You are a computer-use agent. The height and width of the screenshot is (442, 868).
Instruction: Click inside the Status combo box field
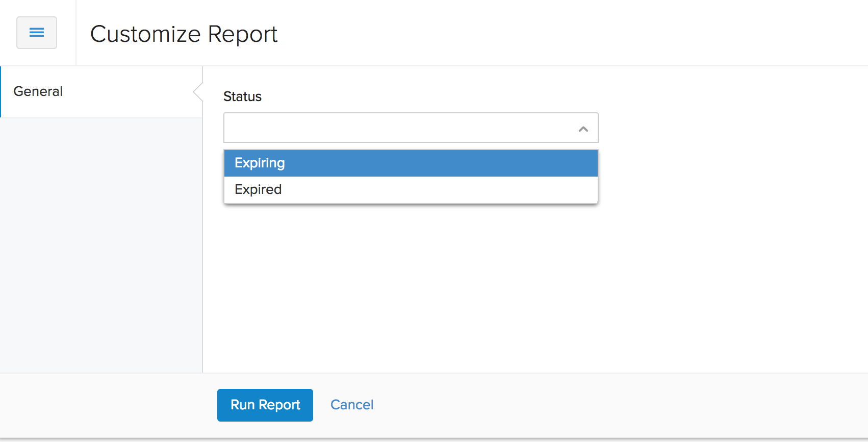pyautogui.click(x=398, y=128)
